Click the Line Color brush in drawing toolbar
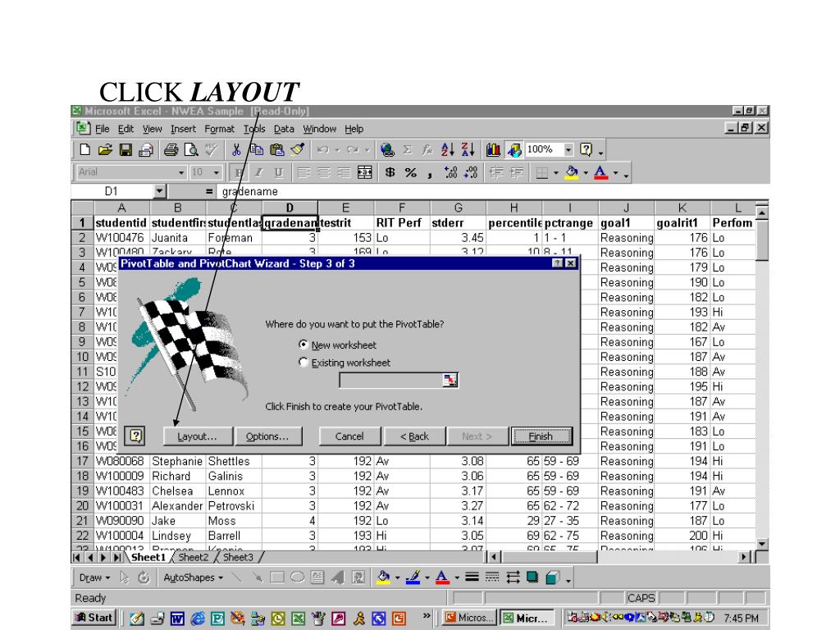The height and width of the screenshot is (630, 840). (x=413, y=577)
